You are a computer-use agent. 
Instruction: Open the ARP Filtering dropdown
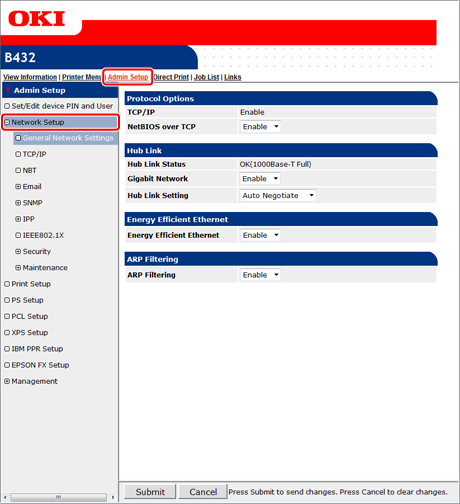(x=260, y=275)
